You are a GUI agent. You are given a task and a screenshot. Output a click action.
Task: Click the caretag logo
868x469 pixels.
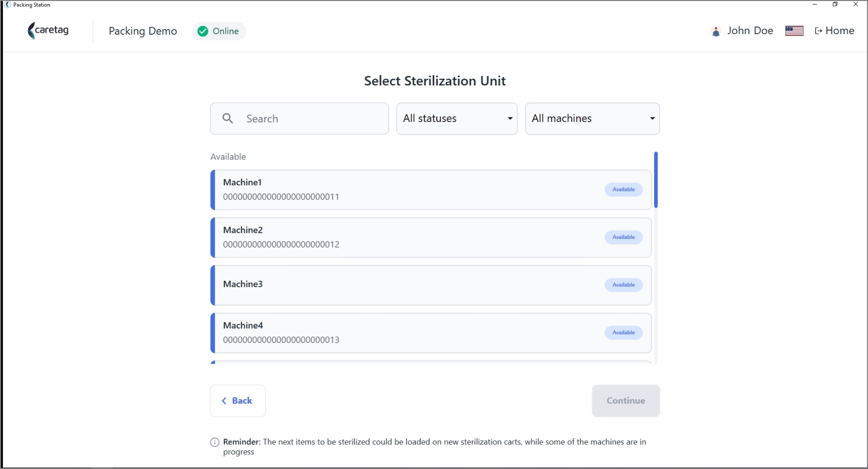(x=48, y=31)
